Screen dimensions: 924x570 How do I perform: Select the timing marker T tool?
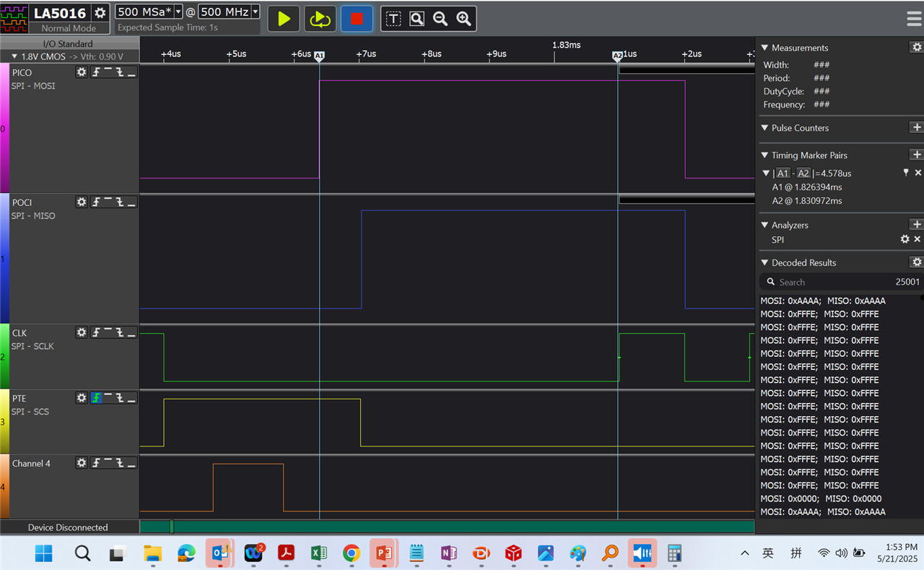tap(393, 19)
